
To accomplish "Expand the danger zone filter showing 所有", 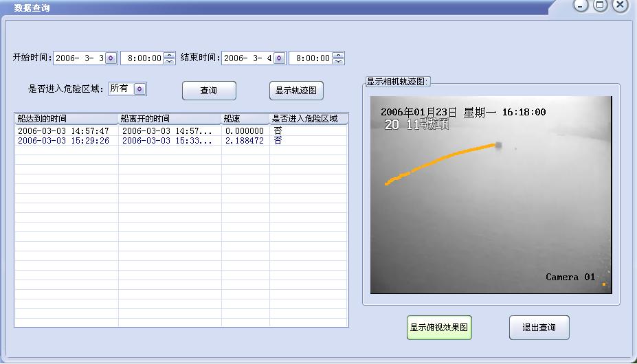I will click(139, 89).
